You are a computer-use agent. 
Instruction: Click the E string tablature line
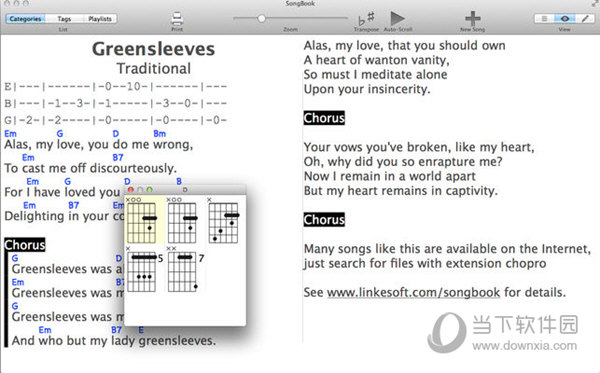(x=116, y=86)
